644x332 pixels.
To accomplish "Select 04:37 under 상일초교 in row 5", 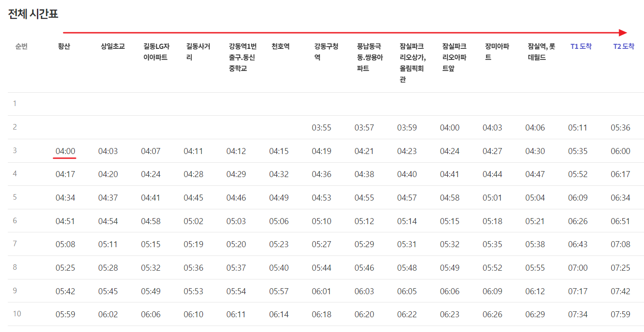I will (x=108, y=198).
